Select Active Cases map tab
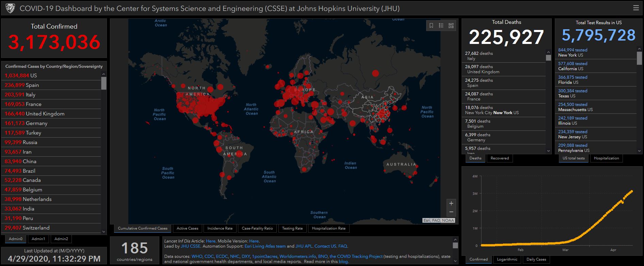 click(188, 228)
